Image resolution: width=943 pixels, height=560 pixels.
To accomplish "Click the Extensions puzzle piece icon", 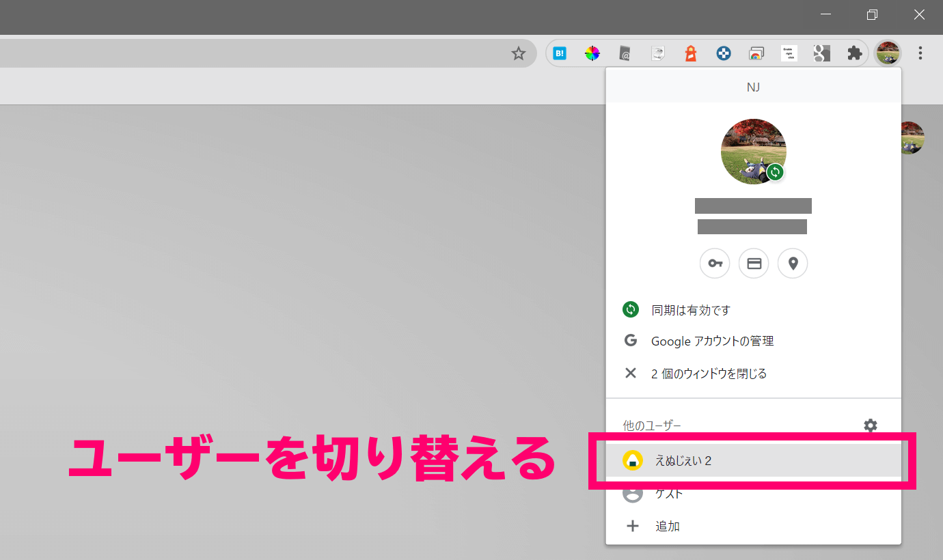I will pyautogui.click(x=854, y=53).
